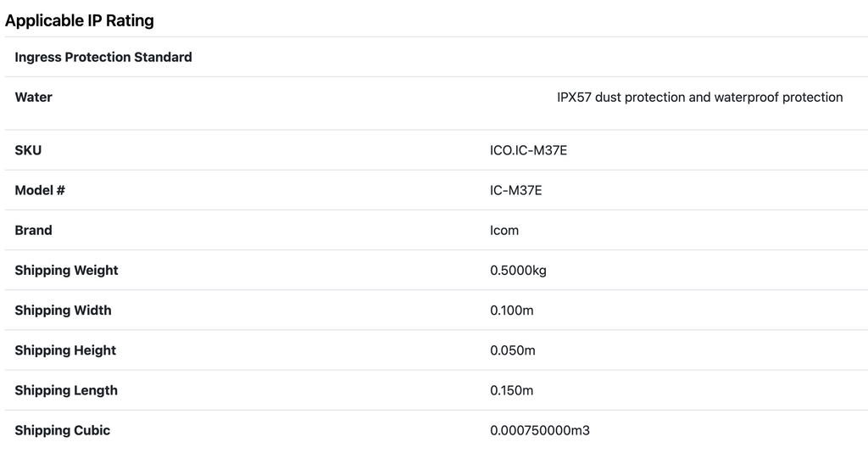Click the Shipping Cubic label
This screenshot has height=459, width=868.
coord(63,430)
